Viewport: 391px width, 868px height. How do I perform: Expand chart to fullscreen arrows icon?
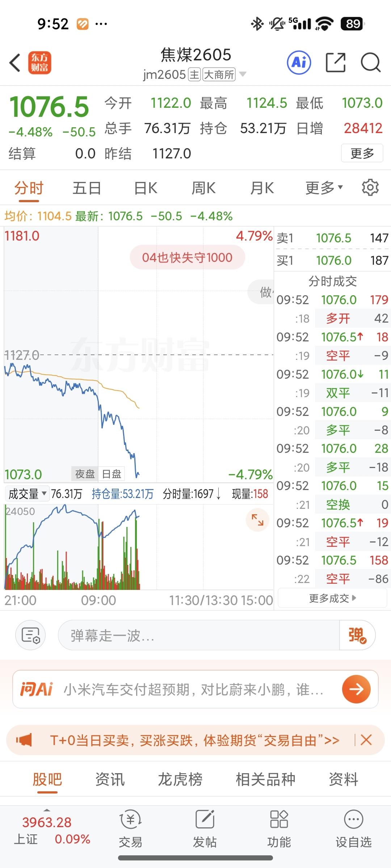257,520
